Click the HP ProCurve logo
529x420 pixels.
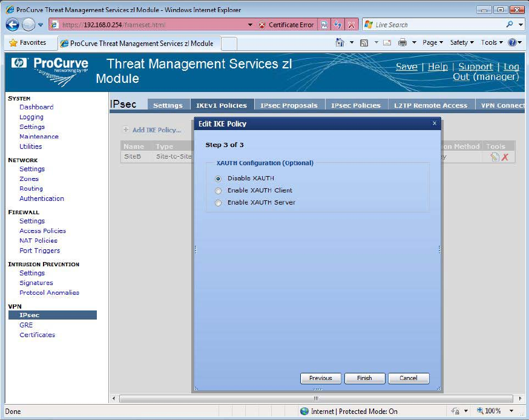(x=50, y=71)
